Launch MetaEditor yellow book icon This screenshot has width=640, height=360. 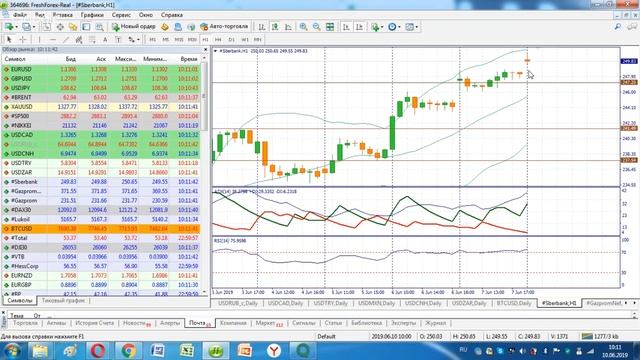(x=165, y=27)
